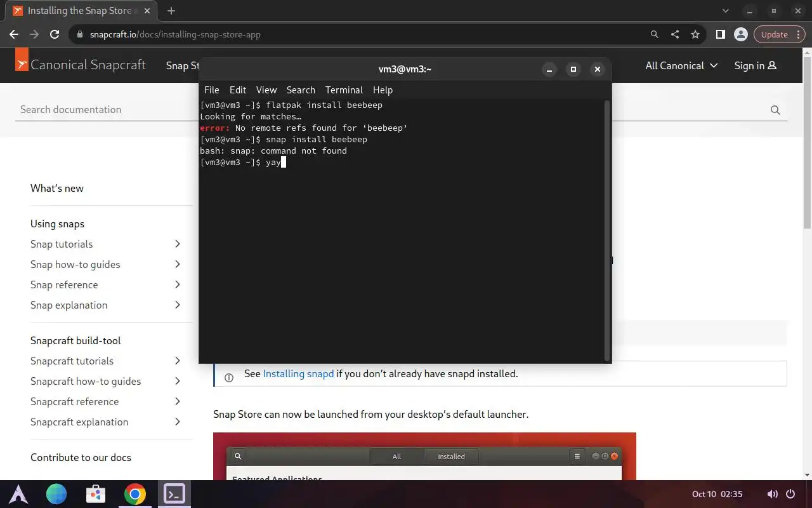Click the Chrome Update button
812x508 pixels.
click(x=774, y=34)
